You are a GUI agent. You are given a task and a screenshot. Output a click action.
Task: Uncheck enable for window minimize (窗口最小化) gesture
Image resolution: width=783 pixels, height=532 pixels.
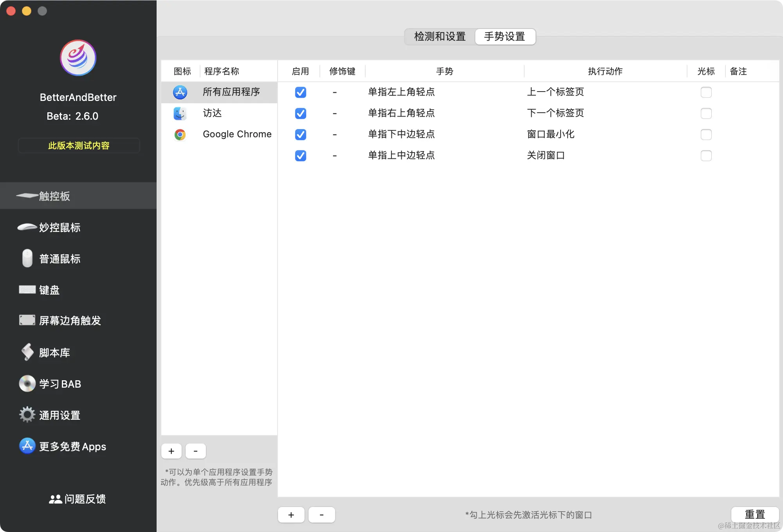[300, 135]
